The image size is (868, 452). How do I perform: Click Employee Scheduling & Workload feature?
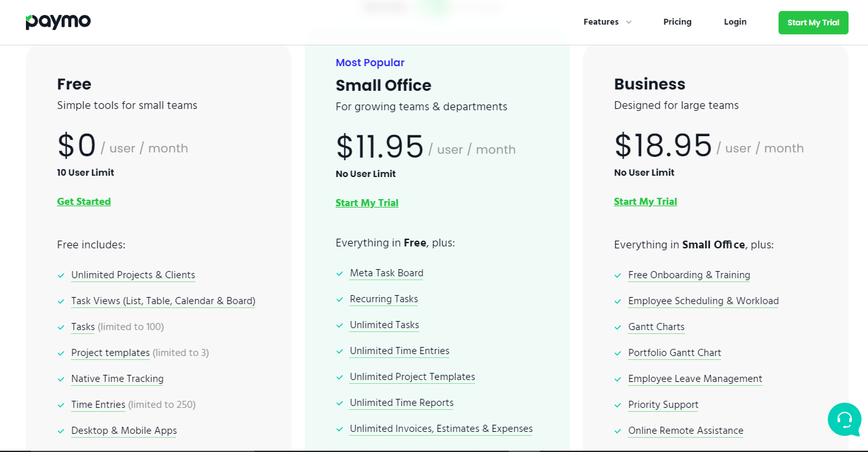703,301
